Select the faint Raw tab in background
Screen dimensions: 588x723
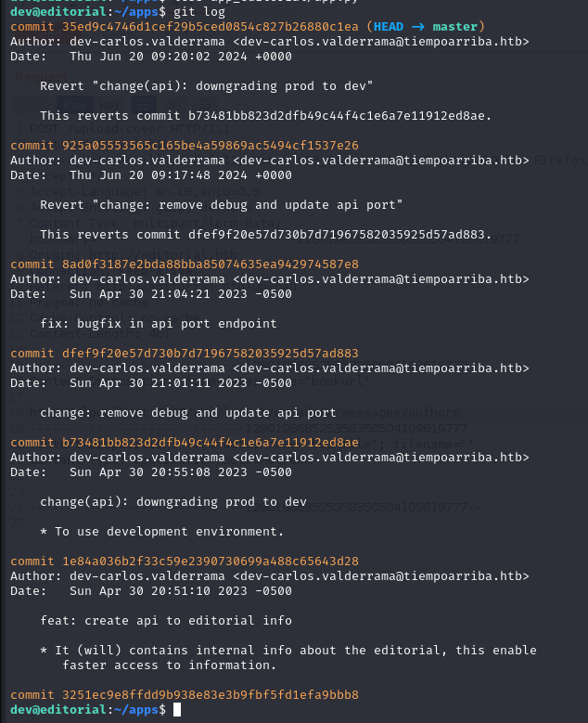tap(74, 105)
